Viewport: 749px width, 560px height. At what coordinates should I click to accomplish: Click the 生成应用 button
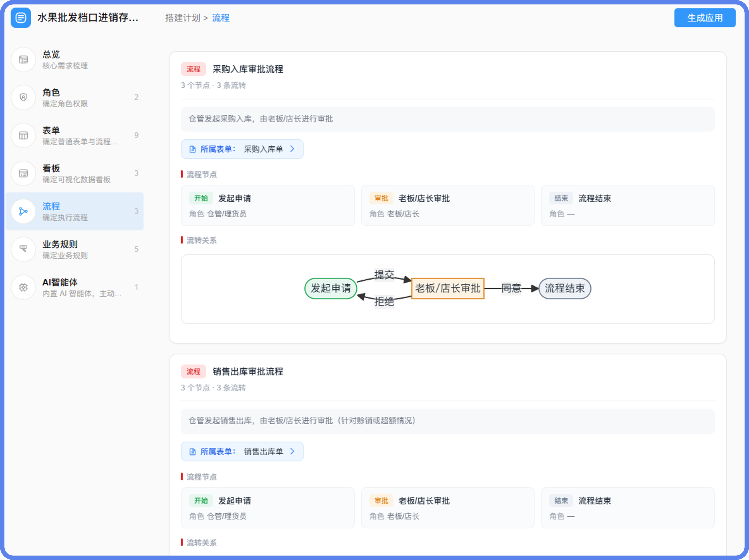tap(705, 18)
